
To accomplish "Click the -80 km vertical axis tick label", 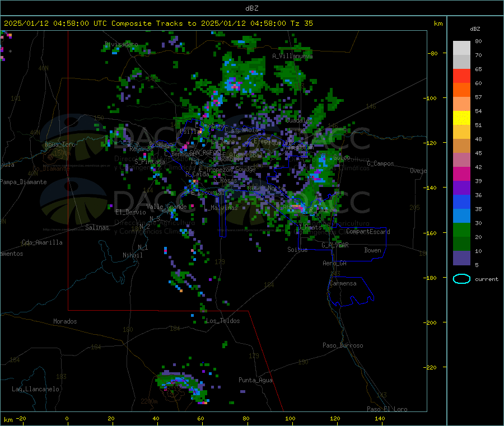I will tap(432, 53).
